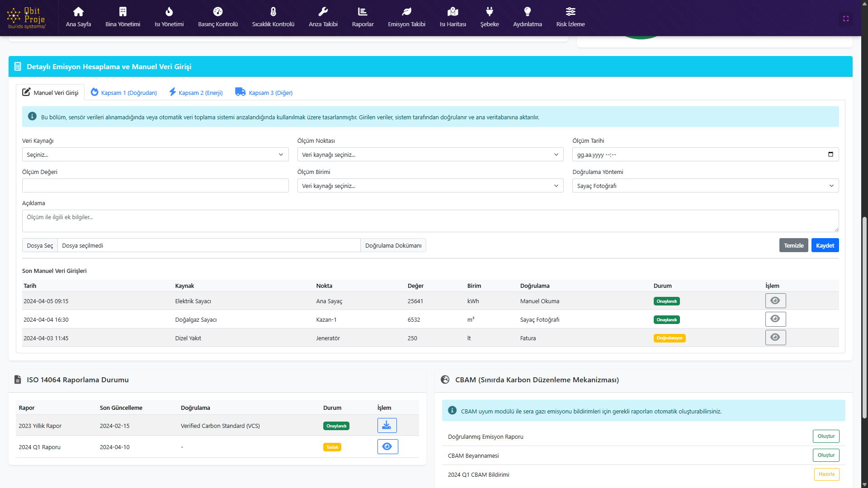868x488 pixels.
Task: Expand the Veri Kaynağı dropdown
Action: [155, 155]
